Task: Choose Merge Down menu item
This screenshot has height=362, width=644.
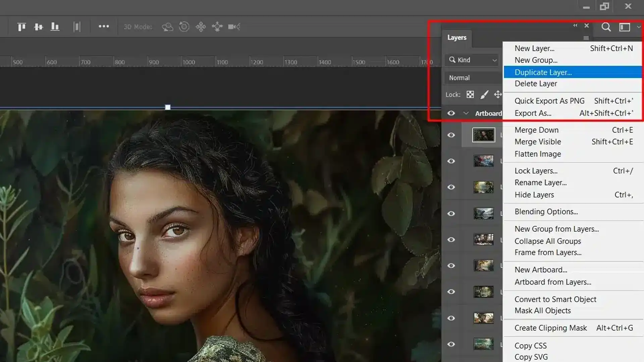Action: click(x=574, y=130)
